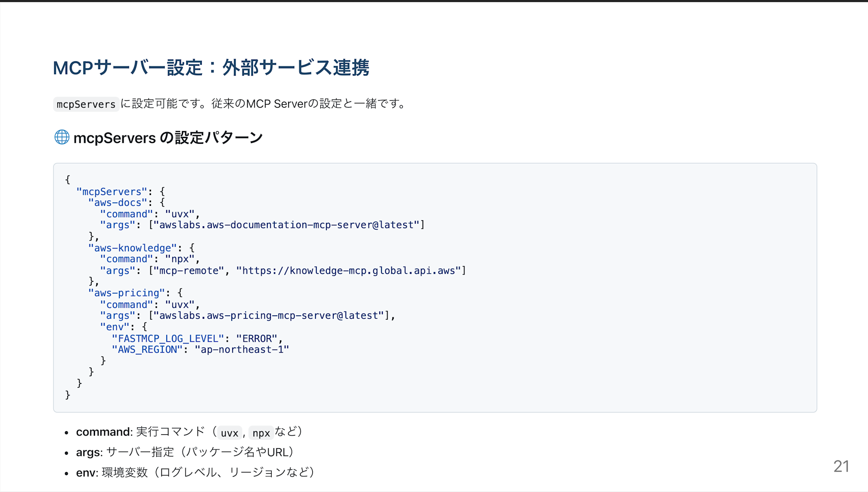
Task: Click the env bullet point label
Action: click(86, 472)
